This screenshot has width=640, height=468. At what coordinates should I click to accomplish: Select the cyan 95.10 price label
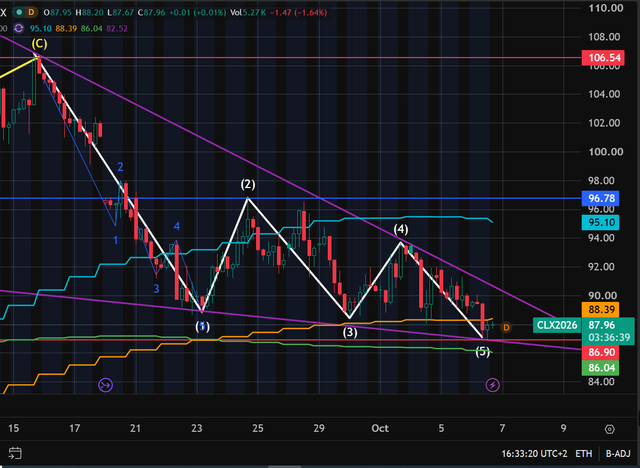point(600,222)
